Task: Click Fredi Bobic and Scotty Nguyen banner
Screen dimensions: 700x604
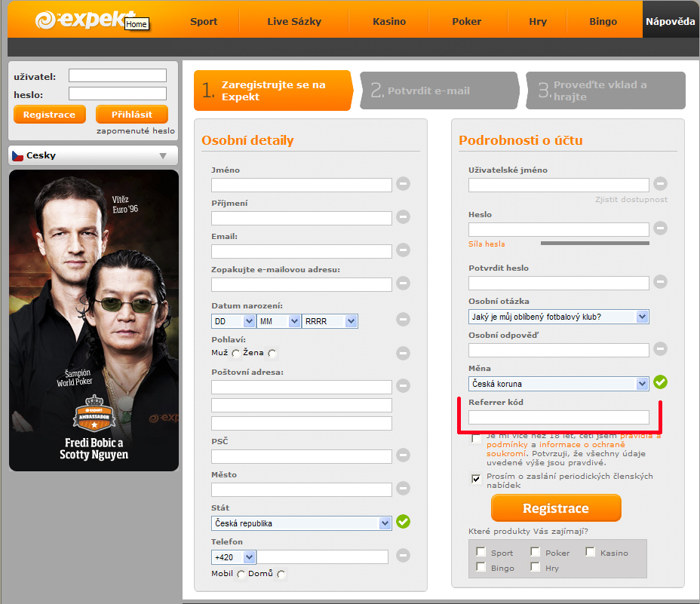Action: point(94,320)
